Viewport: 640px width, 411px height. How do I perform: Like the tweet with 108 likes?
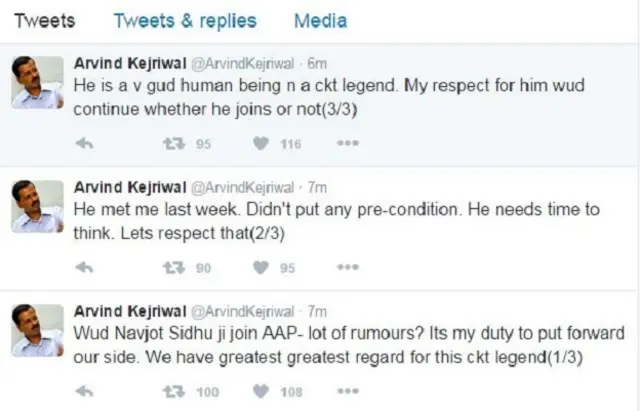coord(261,391)
